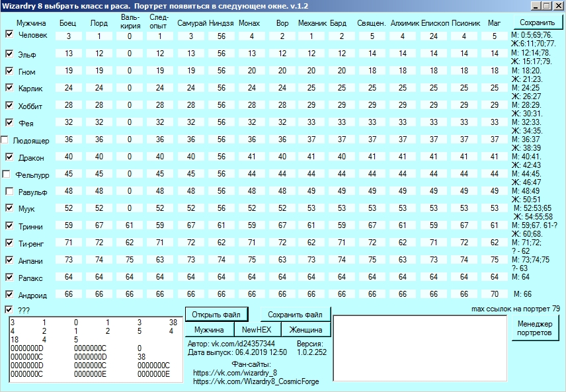Select the Мужчина button
The image size is (566, 392).
208,329
